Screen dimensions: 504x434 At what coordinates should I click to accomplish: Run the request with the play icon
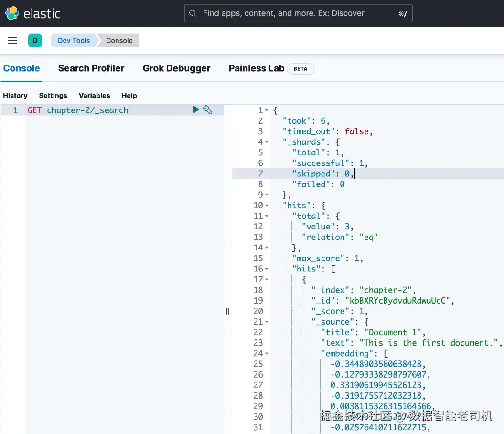pyautogui.click(x=196, y=110)
